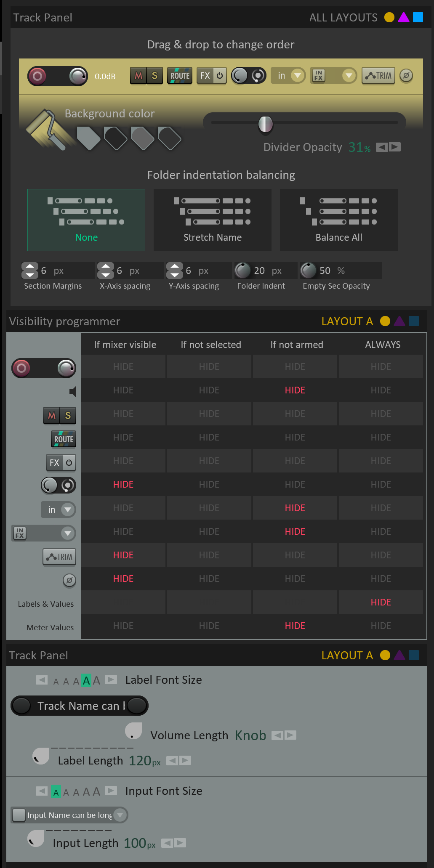
Task: Click the phase invert icon in top strip
Action: (406, 76)
